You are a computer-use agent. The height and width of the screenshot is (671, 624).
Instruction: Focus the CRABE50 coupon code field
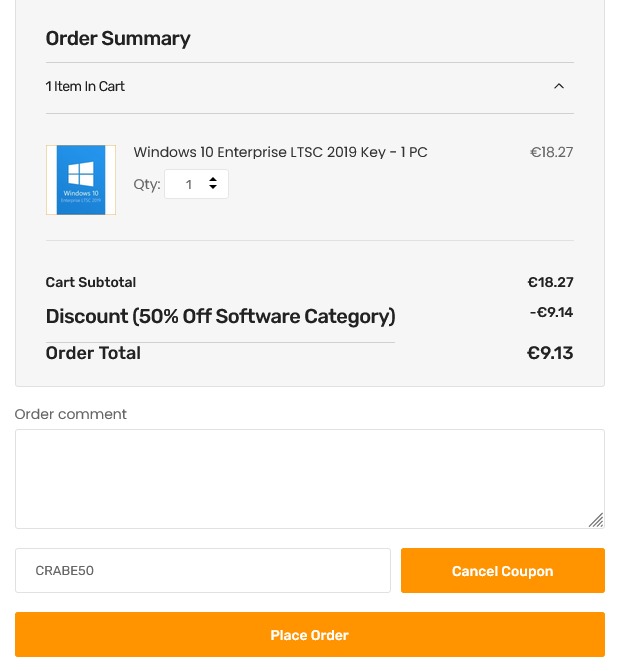pyautogui.click(x=203, y=570)
